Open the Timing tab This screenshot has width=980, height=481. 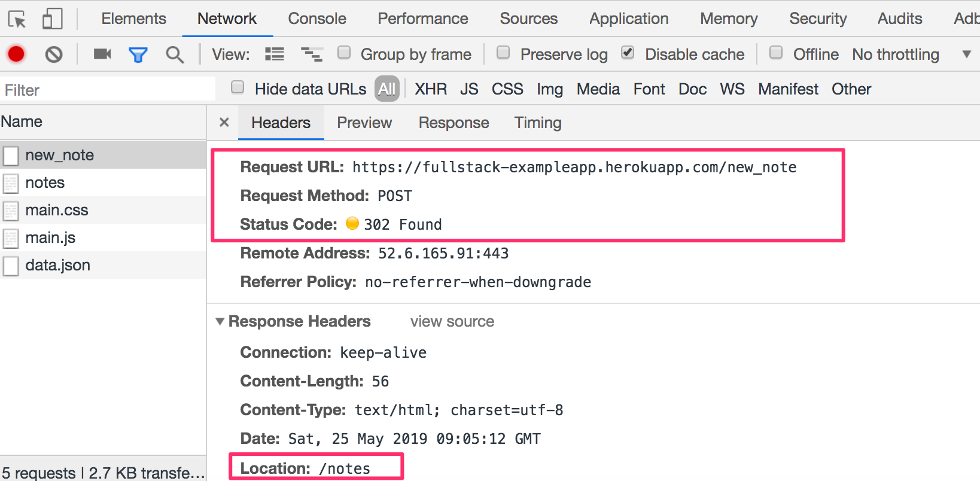click(537, 123)
